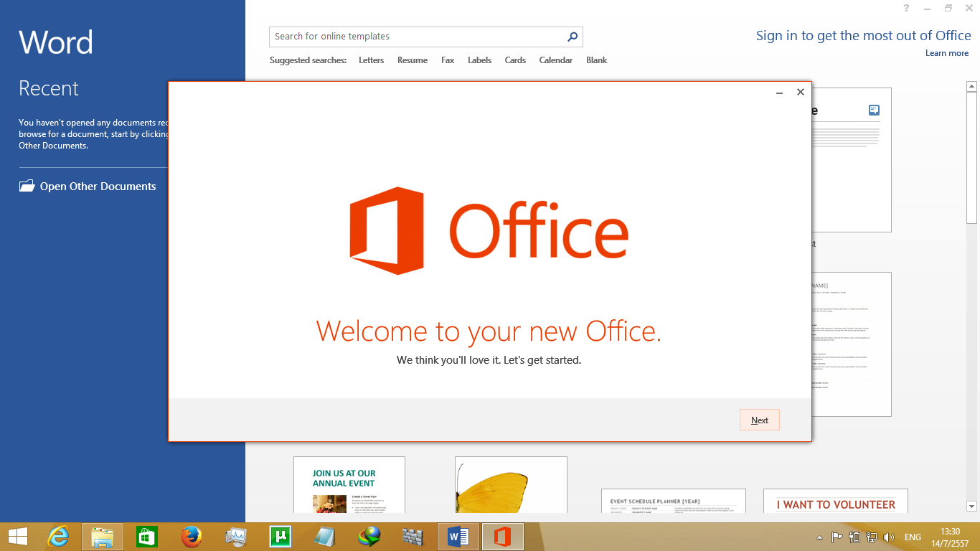Image resolution: width=980 pixels, height=551 pixels.
Task: Choose the Fax suggested search
Action: [x=448, y=60]
